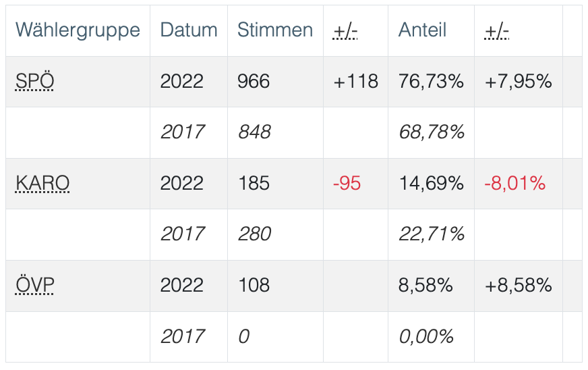This screenshot has width=588, height=370.
Task: Click the Stimmen column header
Action: coord(275,30)
